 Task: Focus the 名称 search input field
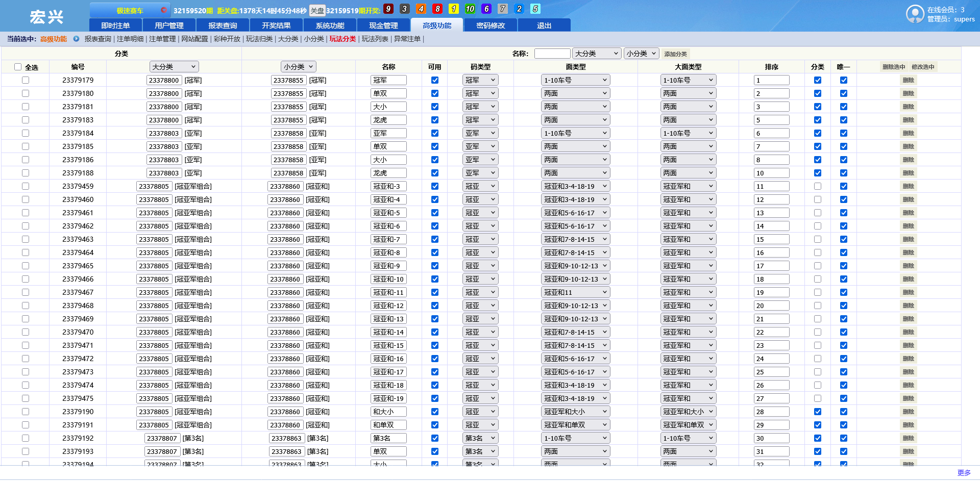[552, 54]
